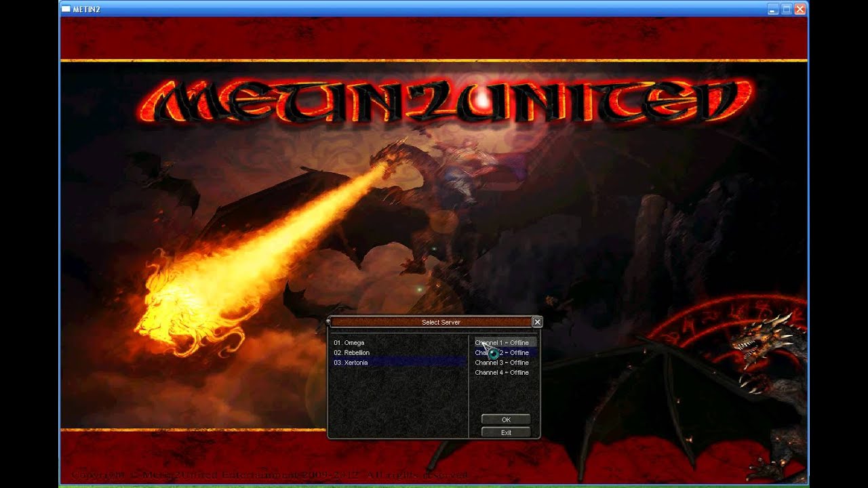Confirm with the OK button
Screen dimensions: 868x488
(506, 420)
